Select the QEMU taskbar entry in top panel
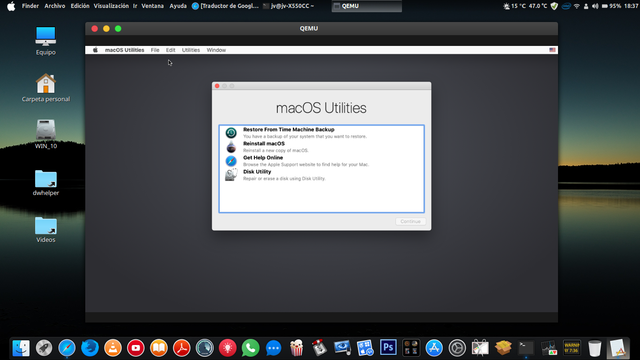 (367, 6)
